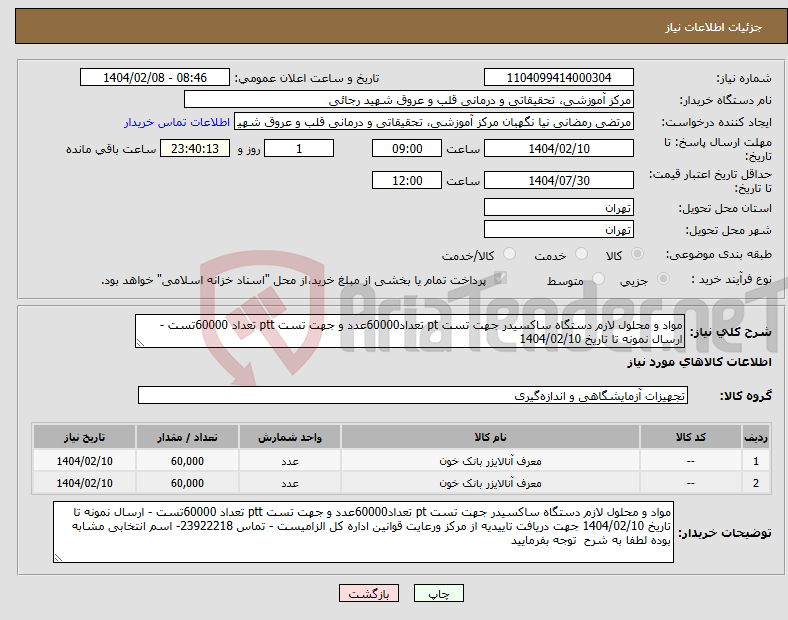Click the request creator name field
This screenshot has height=620, width=788.
coord(434,122)
